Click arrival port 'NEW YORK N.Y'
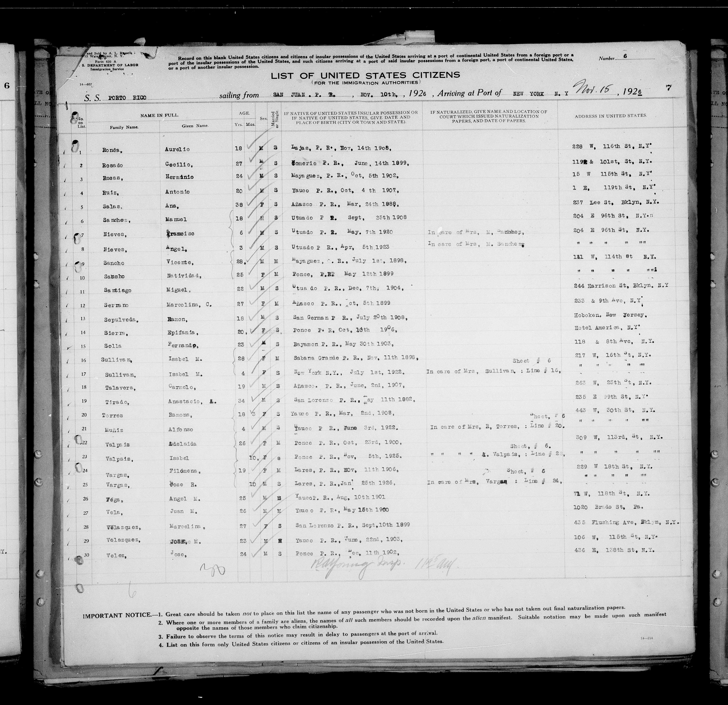 [541, 94]
